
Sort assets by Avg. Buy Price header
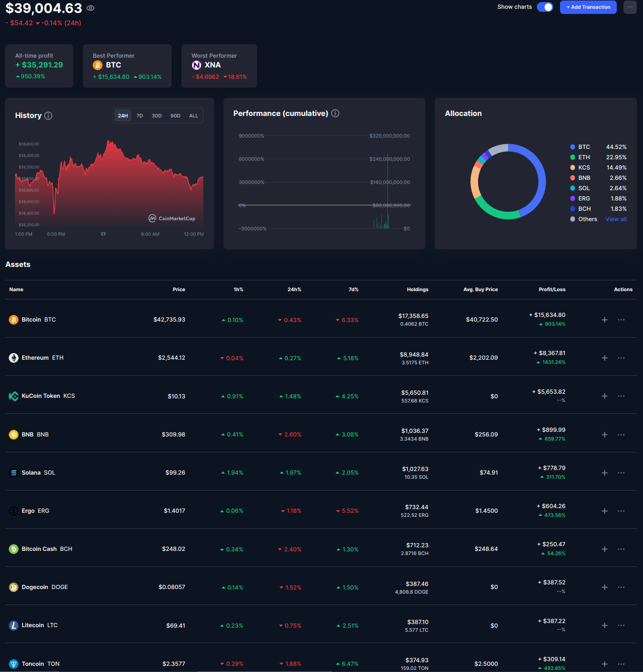[x=481, y=290]
